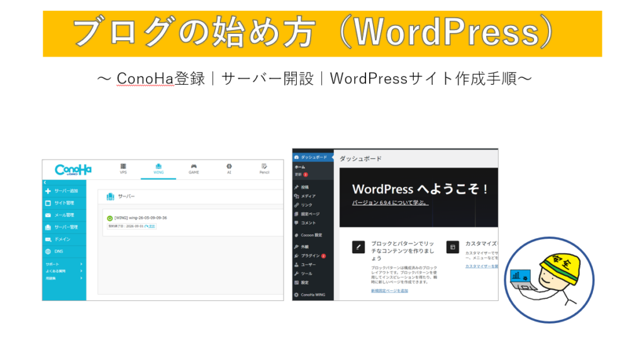Open 外観 brush item in WordPress sidebar
This screenshot has width=644, height=338.
[x=313, y=247]
